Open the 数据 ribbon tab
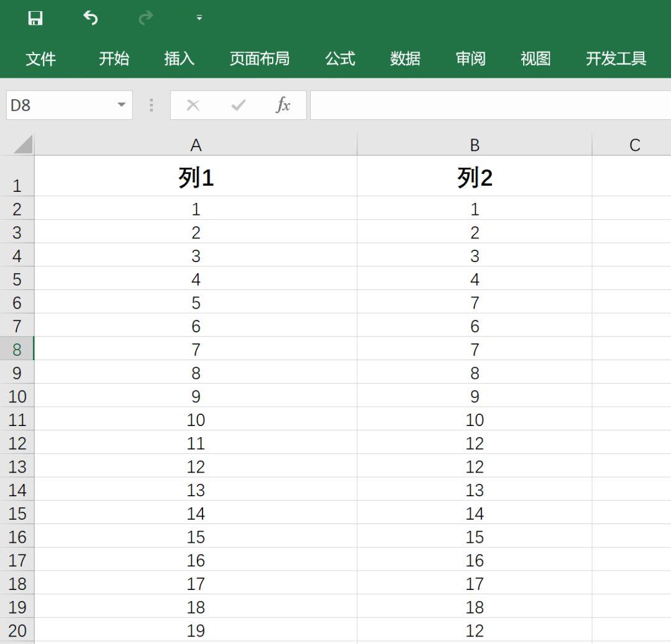Screen dimensions: 671x644 click(x=405, y=59)
